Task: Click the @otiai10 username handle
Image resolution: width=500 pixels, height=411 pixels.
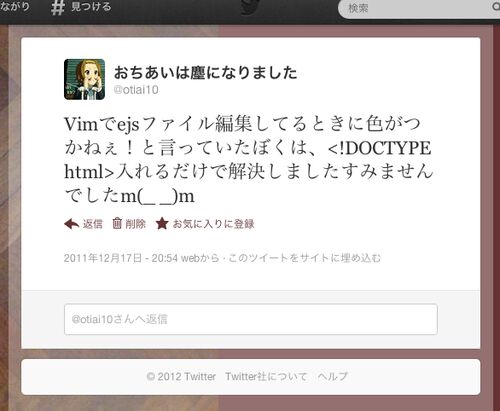Action: (x=136, y=90)
